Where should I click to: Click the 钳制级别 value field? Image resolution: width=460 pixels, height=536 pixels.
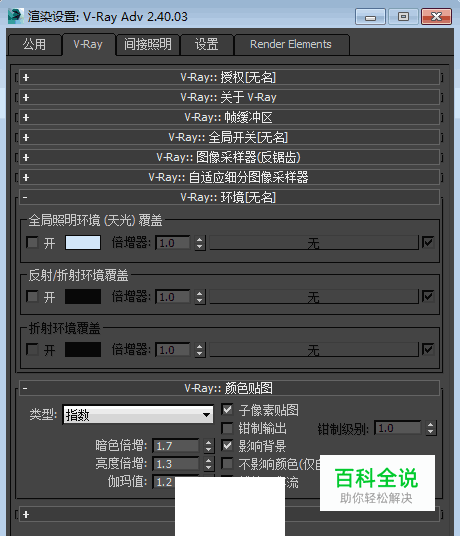click(x=398, y=428)
